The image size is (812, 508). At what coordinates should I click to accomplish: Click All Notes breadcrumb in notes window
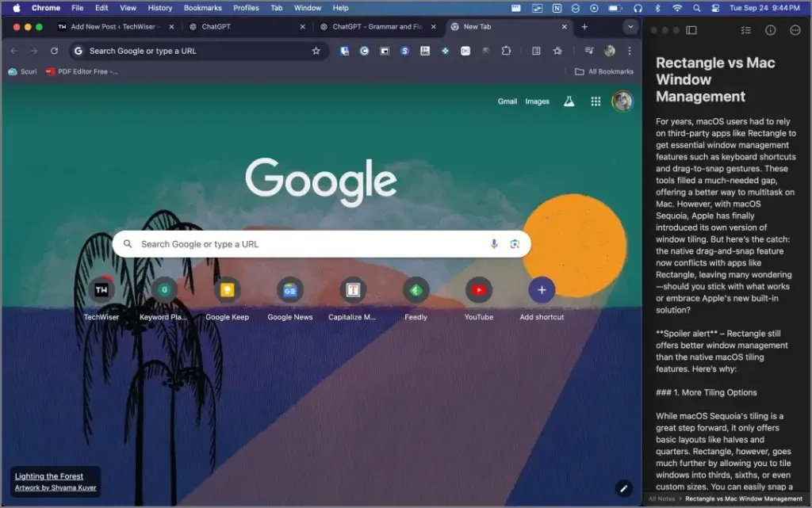click(662, 498)
